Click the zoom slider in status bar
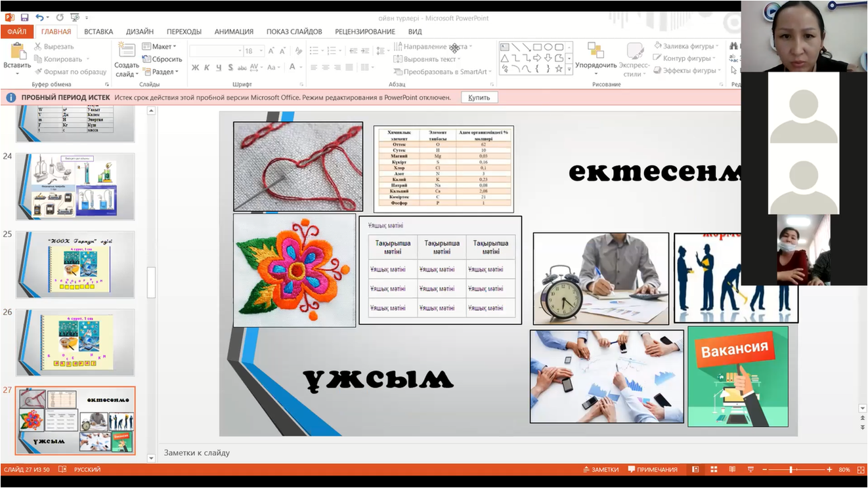Viewport: 868px width, 488px height. [791, 470]
